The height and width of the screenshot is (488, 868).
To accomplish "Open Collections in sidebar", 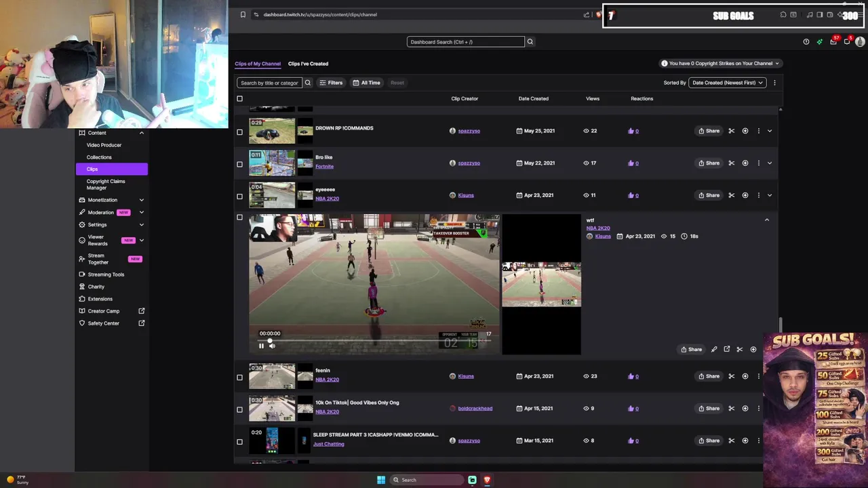I will 99,157.
